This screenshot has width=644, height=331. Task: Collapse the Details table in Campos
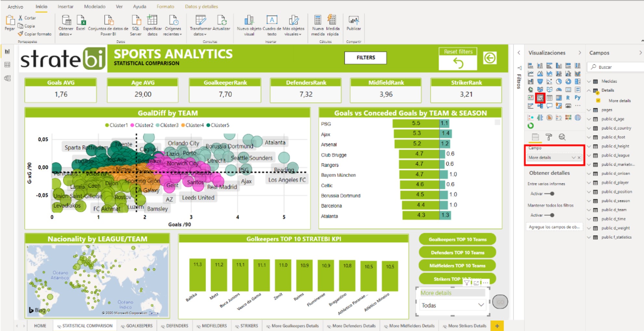tap(589, 90)
